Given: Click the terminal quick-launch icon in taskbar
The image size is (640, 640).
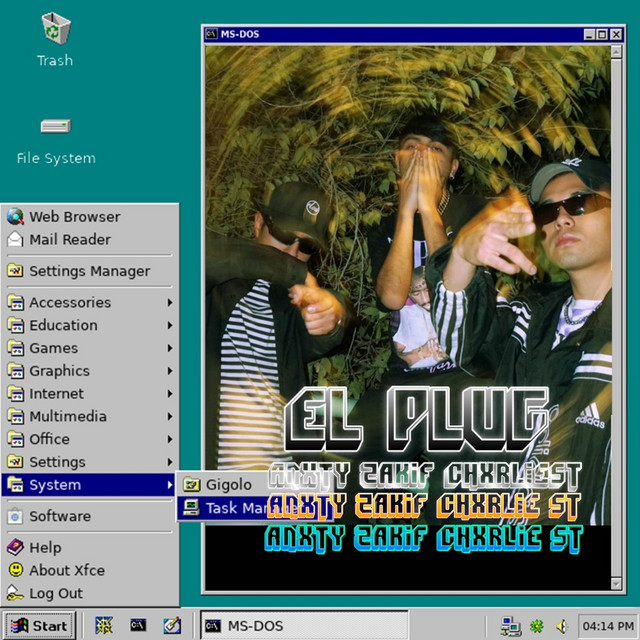Looking at the screenshot, I should (138, 626).
